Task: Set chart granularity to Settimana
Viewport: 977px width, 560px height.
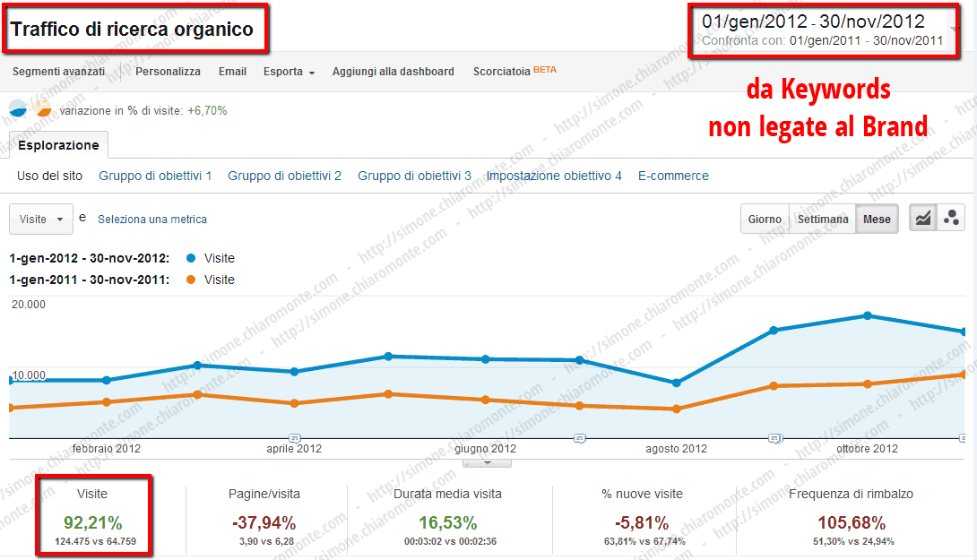Action: point(823,220)
